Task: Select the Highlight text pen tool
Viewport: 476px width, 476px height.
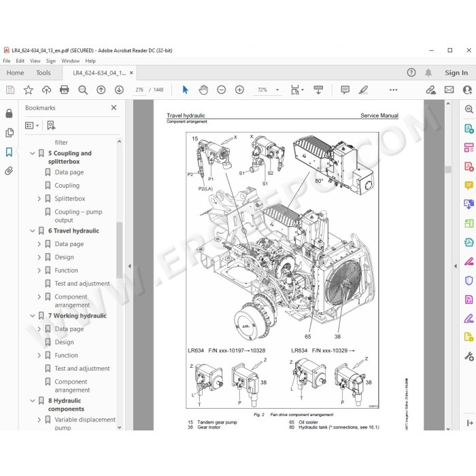Action: pos(363,90)
